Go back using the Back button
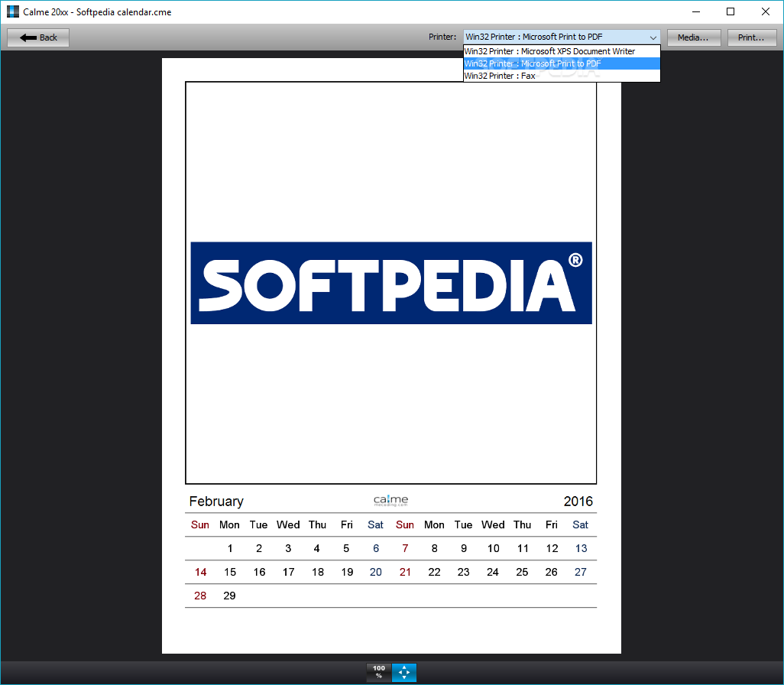The image size is (784, 685). click(x=38, y=37)
